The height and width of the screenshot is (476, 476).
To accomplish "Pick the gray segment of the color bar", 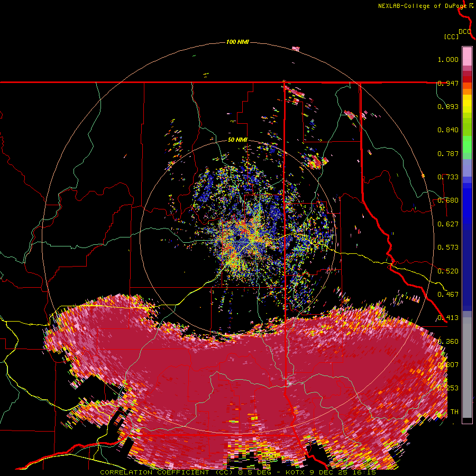I will 467,368.
